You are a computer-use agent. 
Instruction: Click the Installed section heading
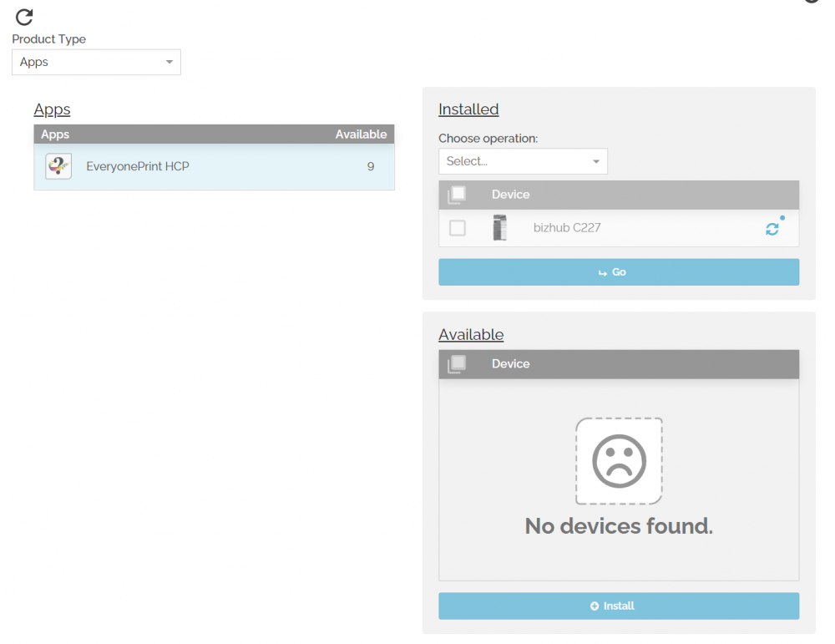468,109
